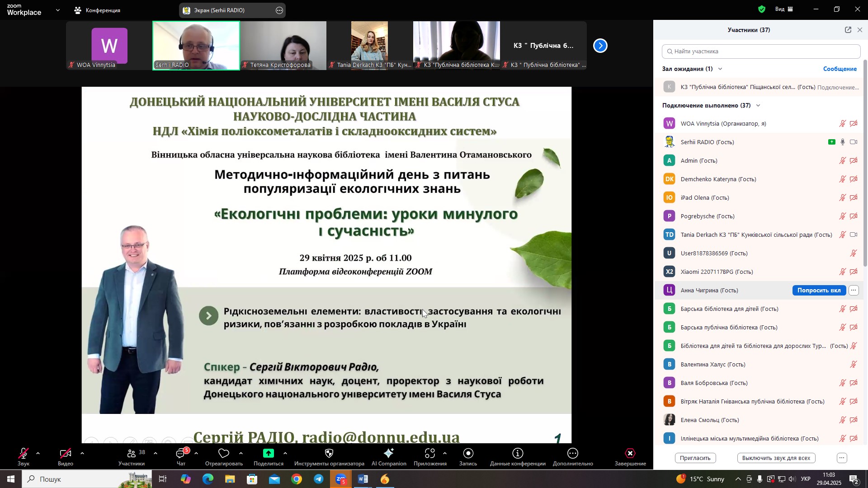Click the green Поделиться share button
868x488 pixels.
click(x=269, y=457)
